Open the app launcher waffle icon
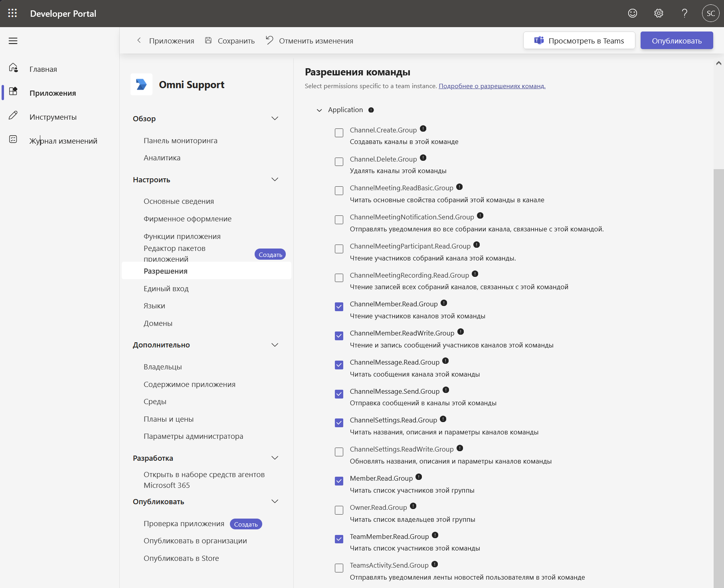 coord(12,13)
